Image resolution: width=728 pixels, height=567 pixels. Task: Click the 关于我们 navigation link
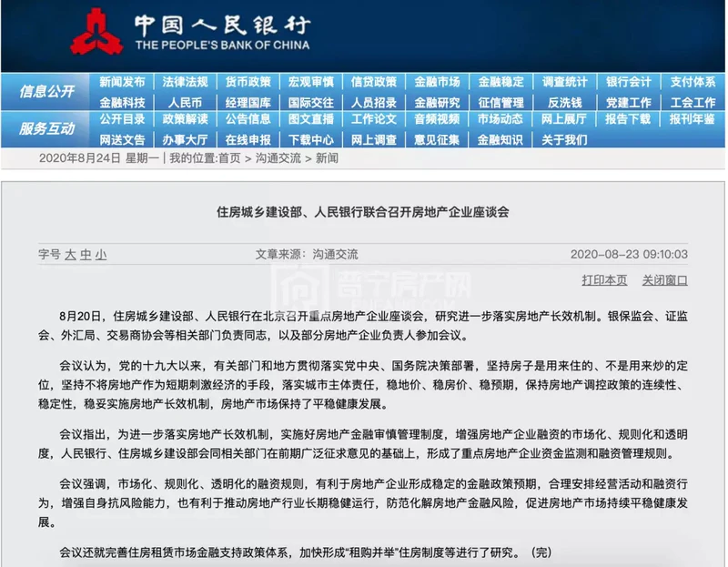point(564,140)
